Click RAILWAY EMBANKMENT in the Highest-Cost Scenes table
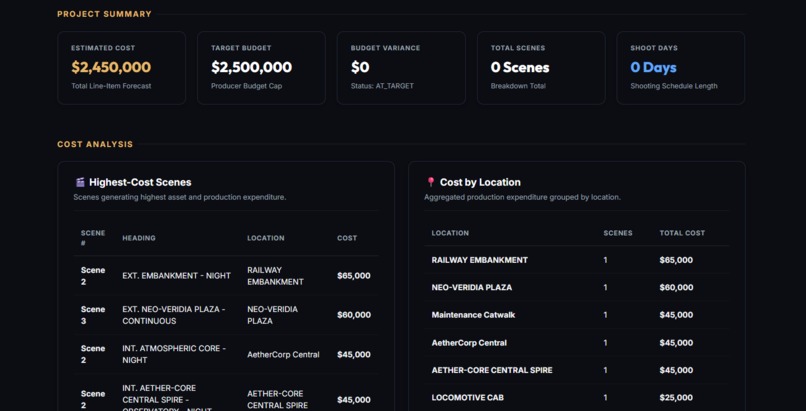The height and width of the screenshot is (411, 806). point(276,276)
